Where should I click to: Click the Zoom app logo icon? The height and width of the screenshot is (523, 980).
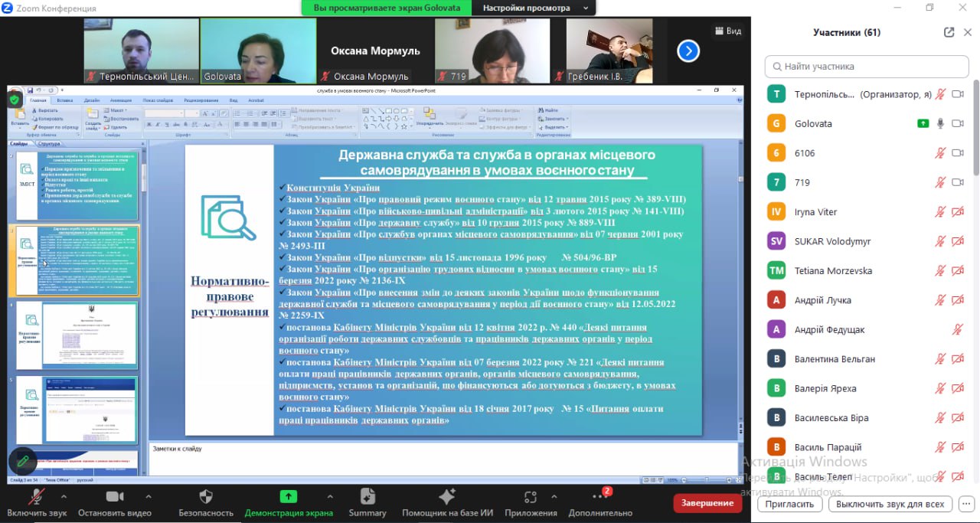(x=7, y=8)
